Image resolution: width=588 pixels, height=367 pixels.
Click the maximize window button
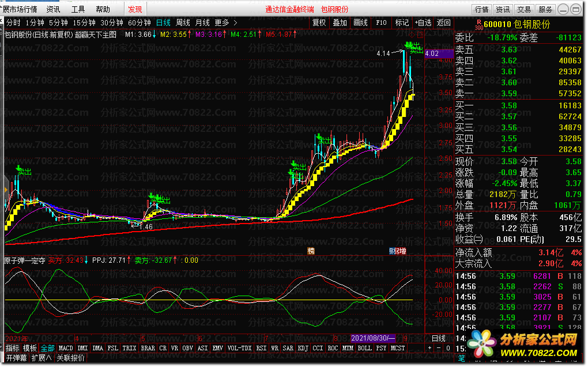tap(576, 9)
